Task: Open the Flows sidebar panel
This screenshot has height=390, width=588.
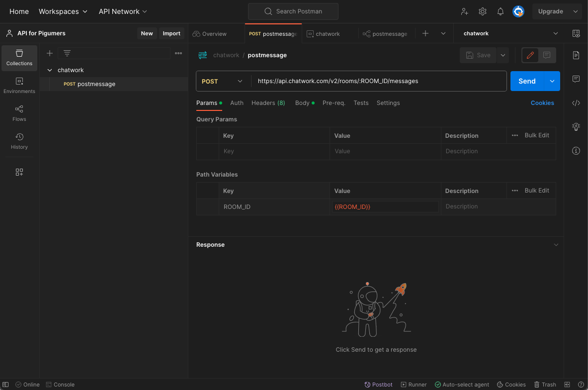Action: (19, 113)
